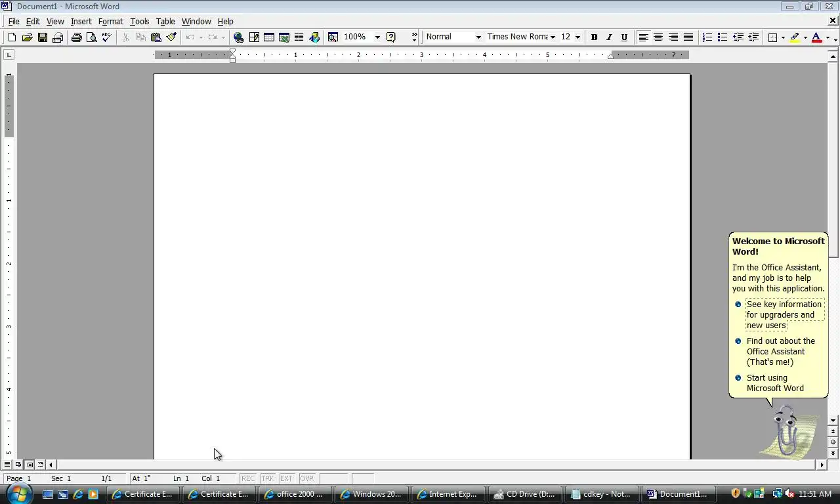Run Spelling and Grammar check
The width and height of the screenshot is (840, 504).
[x=107, y=37]
